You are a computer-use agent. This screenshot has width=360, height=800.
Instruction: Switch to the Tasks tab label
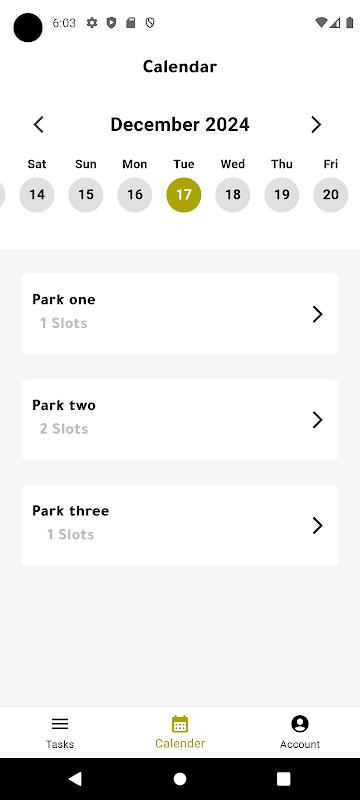coord(60,744)
